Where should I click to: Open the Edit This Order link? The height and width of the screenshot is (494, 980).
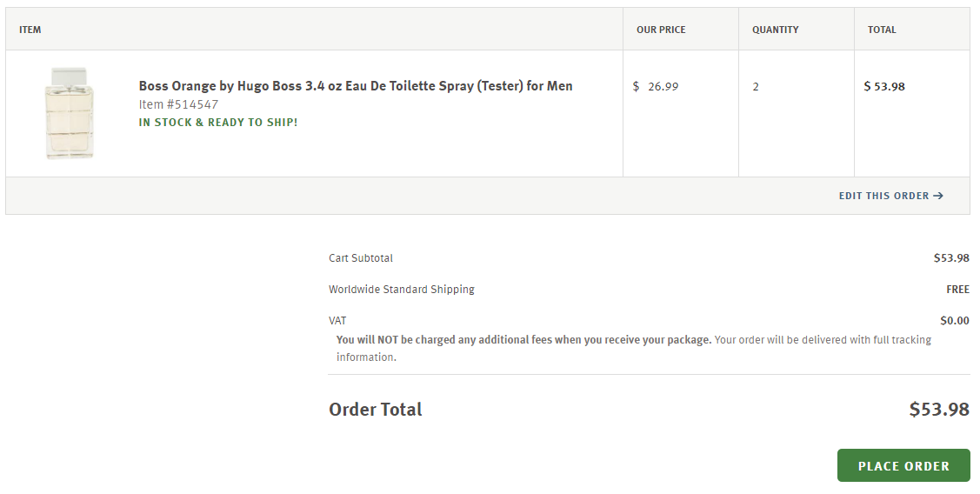(x=883, y=196)
